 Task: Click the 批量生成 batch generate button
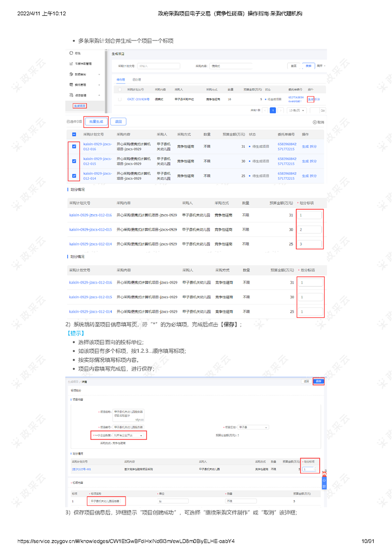[x=96, y=122]
